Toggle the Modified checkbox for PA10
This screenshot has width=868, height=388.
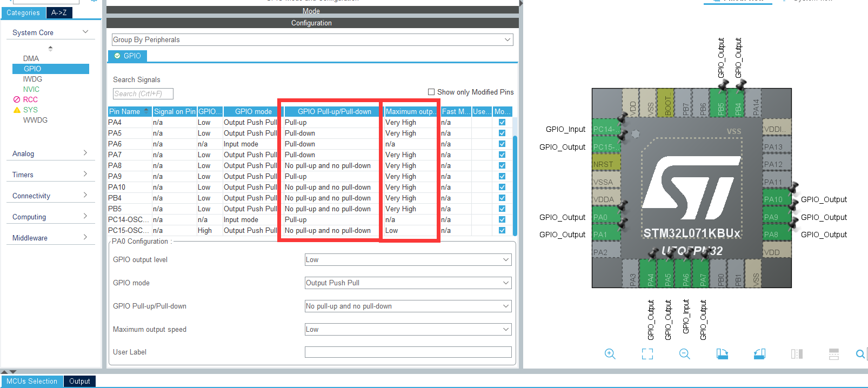point(502,187)
